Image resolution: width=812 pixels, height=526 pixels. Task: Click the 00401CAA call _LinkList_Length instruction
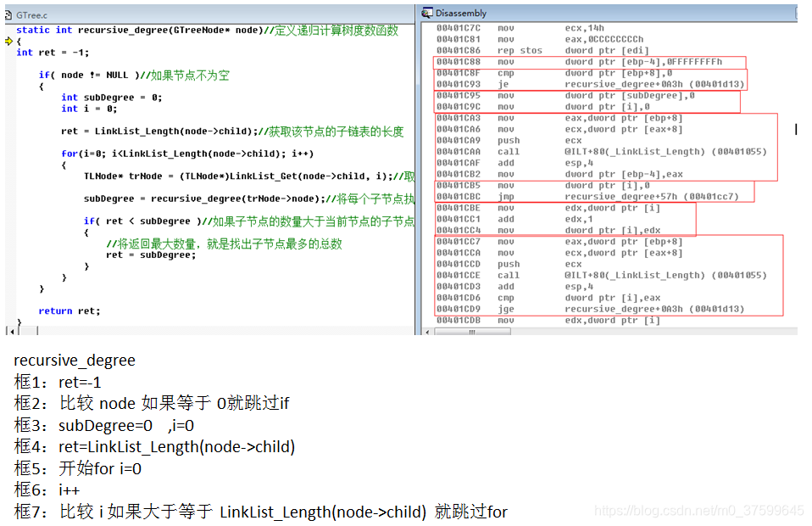click(601, 152)
